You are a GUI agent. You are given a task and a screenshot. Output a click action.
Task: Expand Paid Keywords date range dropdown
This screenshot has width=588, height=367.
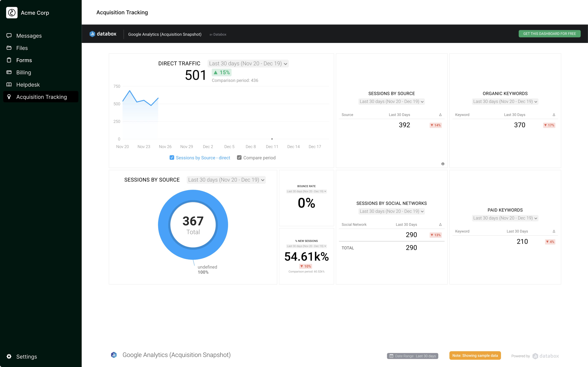point(505,218)
